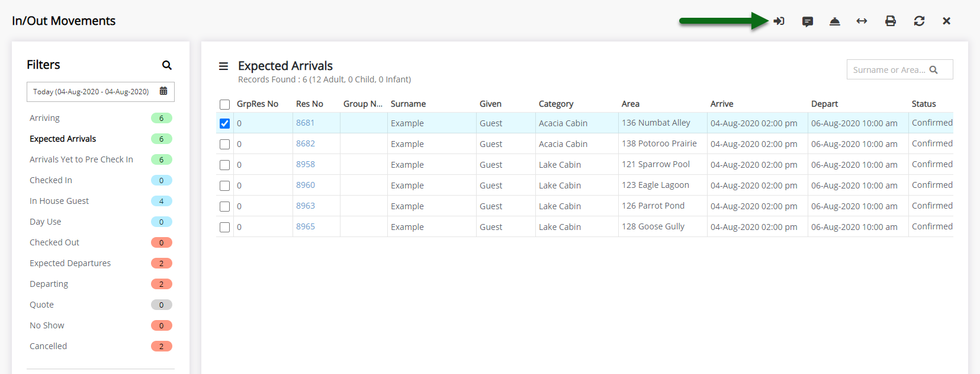Image resolution: width=980 pixels, height=374 pixels.
Task: Select the Arriving filter
Action: click(x=44, y=118)
